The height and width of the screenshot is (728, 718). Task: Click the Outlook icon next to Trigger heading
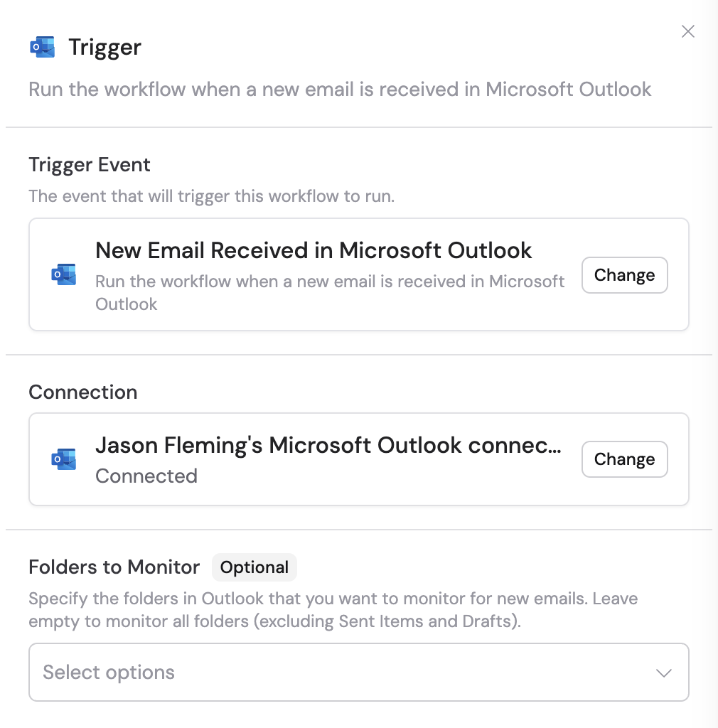[43, 45]
